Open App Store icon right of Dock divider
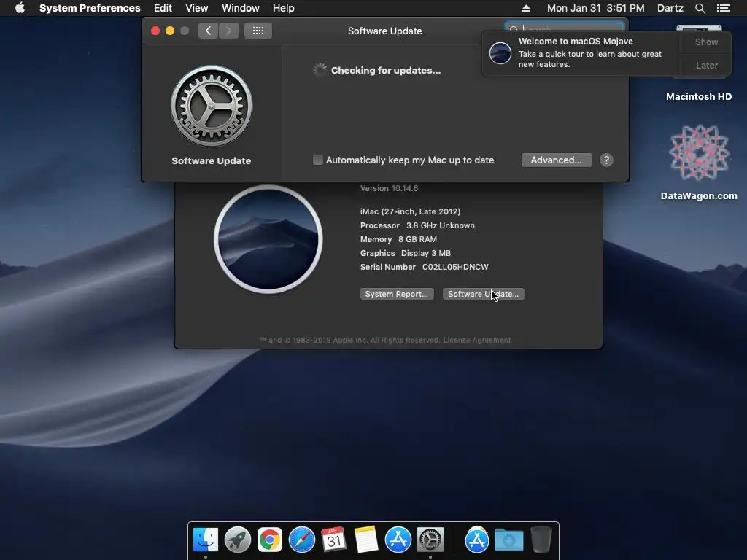Screen dimensions: 747x560 point(477,540)
